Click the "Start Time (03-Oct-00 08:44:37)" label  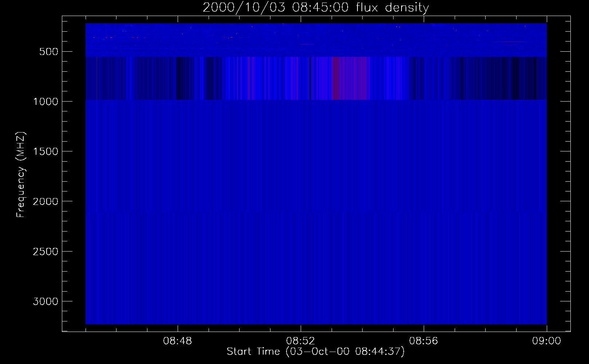(x=316, y=351)
